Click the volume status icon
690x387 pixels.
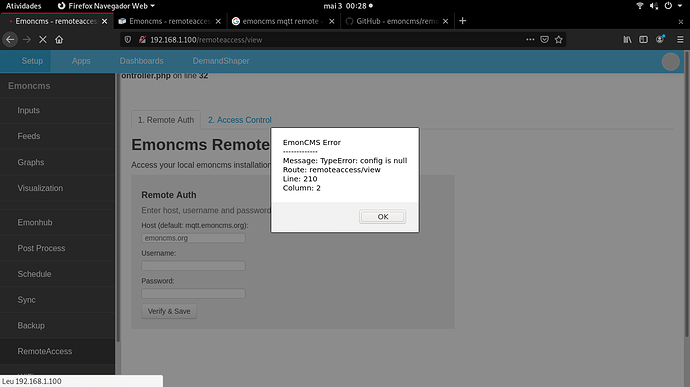(x=654, y=6)
